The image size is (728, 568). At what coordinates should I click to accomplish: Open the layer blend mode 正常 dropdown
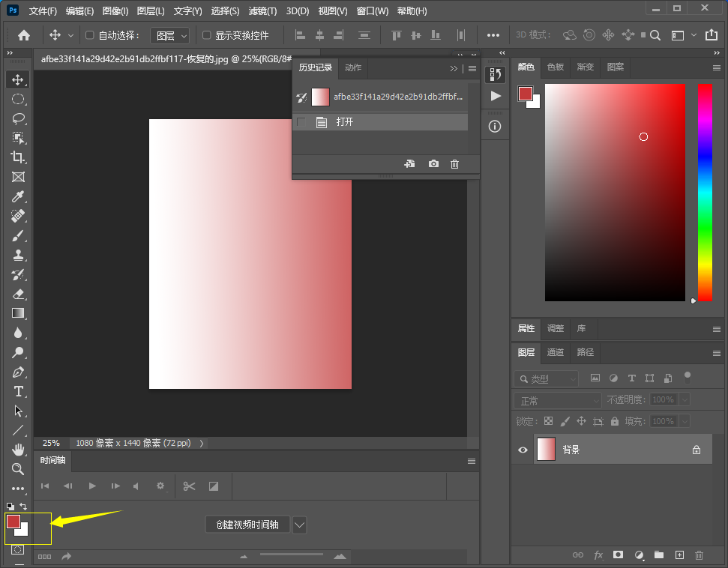559,400
